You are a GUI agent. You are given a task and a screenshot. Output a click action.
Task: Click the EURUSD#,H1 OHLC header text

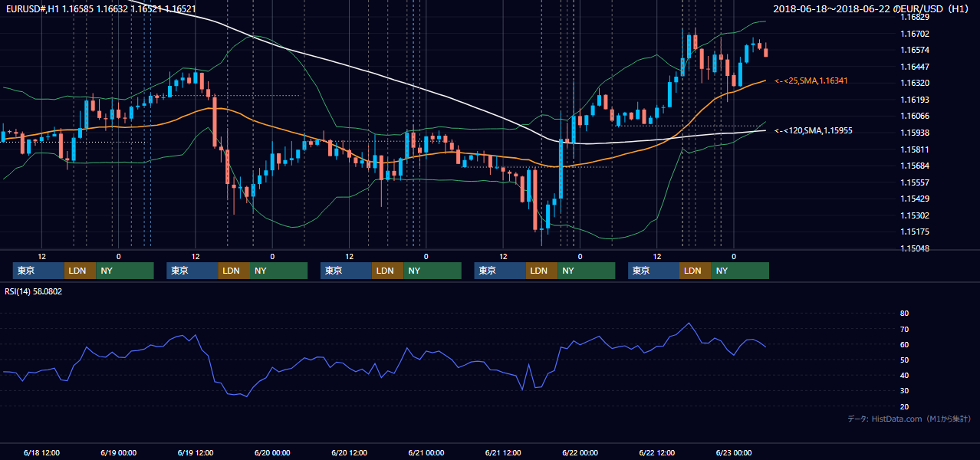(100, 8)
